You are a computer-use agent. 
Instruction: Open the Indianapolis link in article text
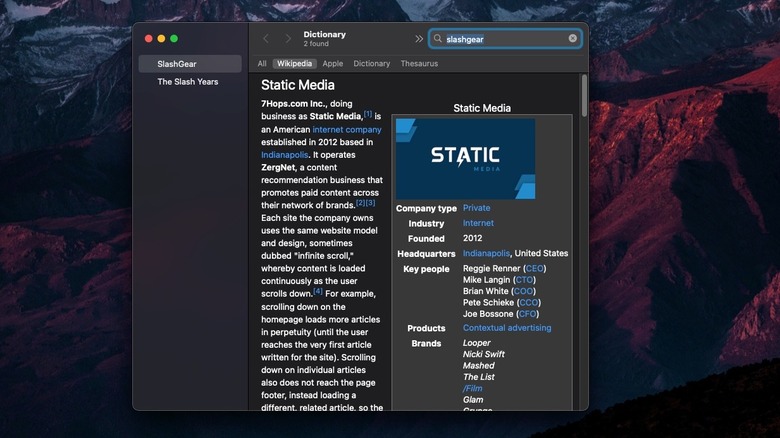coord(285,155)
